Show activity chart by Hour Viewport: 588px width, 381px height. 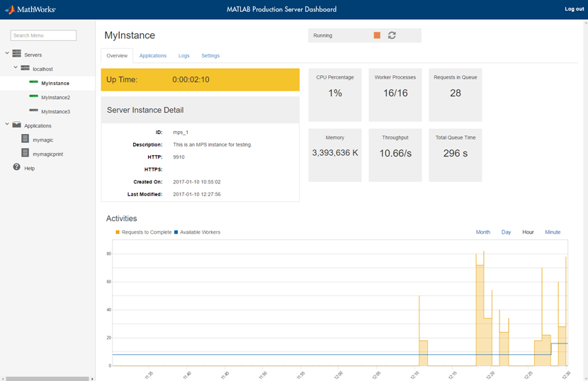coord(528,232)
